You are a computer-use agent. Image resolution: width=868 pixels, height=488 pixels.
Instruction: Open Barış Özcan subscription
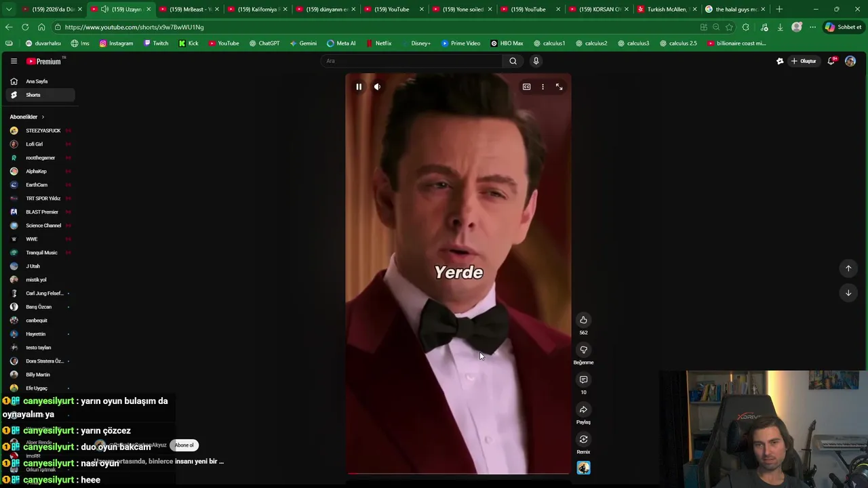click(41, 307)
